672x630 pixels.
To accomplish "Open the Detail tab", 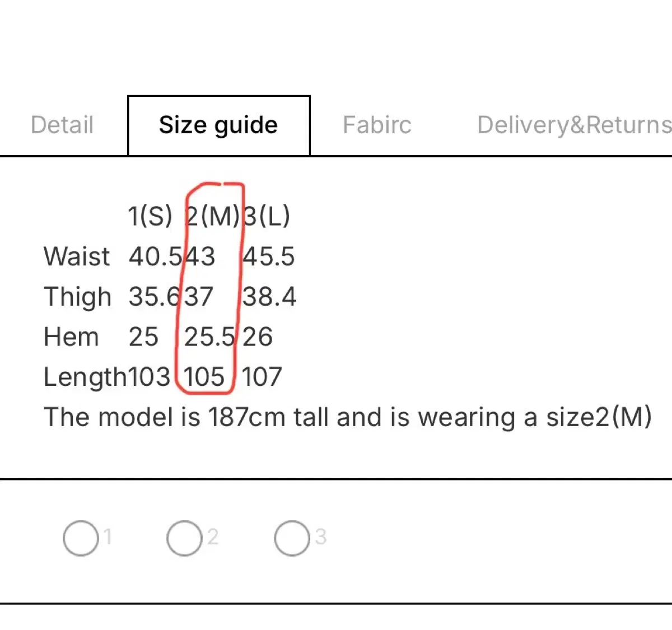I will pos(62,125).
